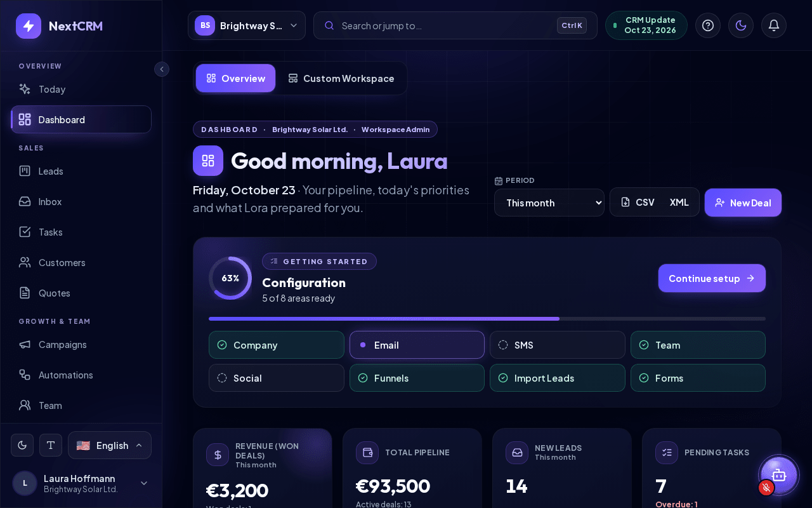Click the New Deal button
The width and height of the screenshot is (812, 508).
(x=743, y=203)
